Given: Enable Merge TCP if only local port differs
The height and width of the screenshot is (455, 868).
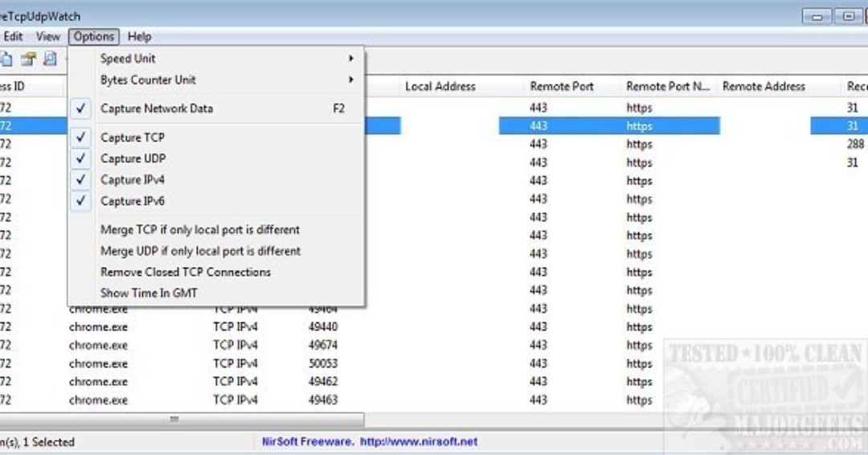Looking at the screenshot, I should pos(216,230).
